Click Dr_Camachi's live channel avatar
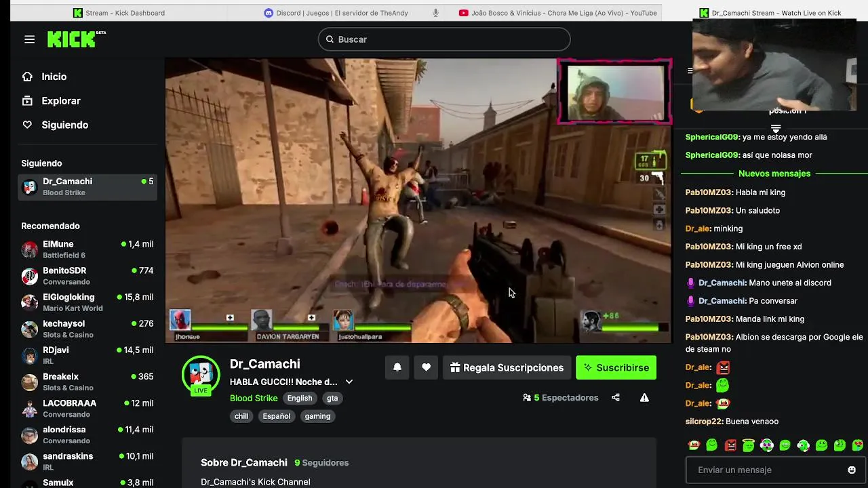 201,375
